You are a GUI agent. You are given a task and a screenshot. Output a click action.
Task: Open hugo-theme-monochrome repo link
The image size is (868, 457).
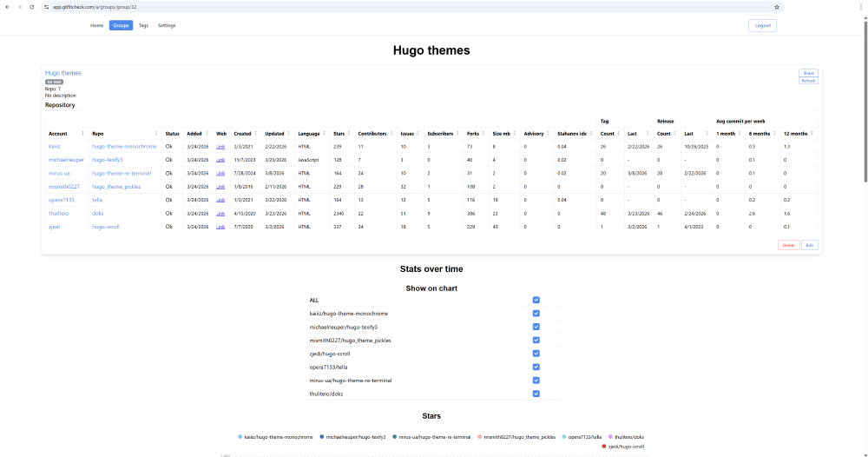[x=124, y=147]
